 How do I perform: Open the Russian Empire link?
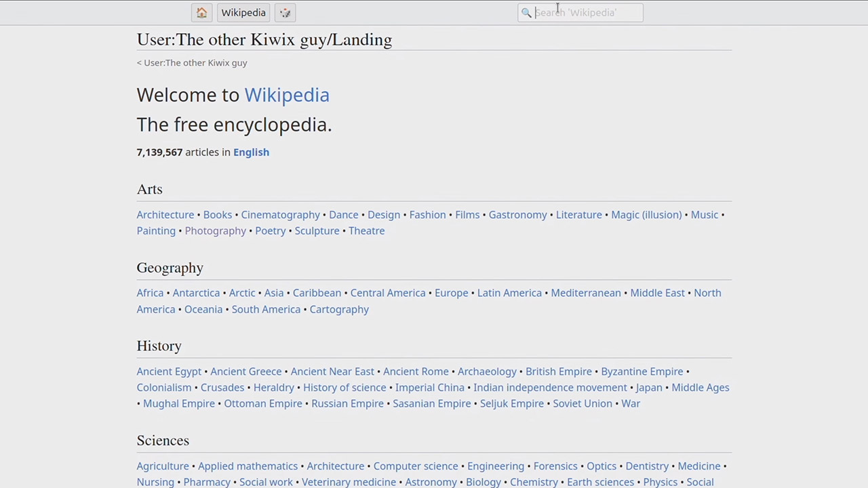[348, 404]
